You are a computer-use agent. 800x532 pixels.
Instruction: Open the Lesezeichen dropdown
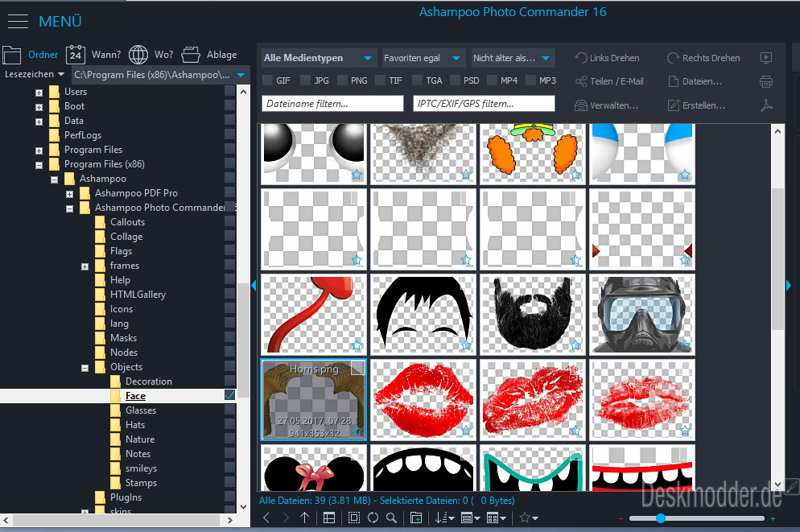tap(35, 75)
